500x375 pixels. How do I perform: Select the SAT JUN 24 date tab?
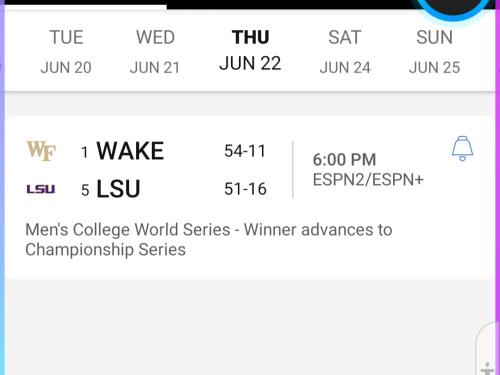(345, 52)
